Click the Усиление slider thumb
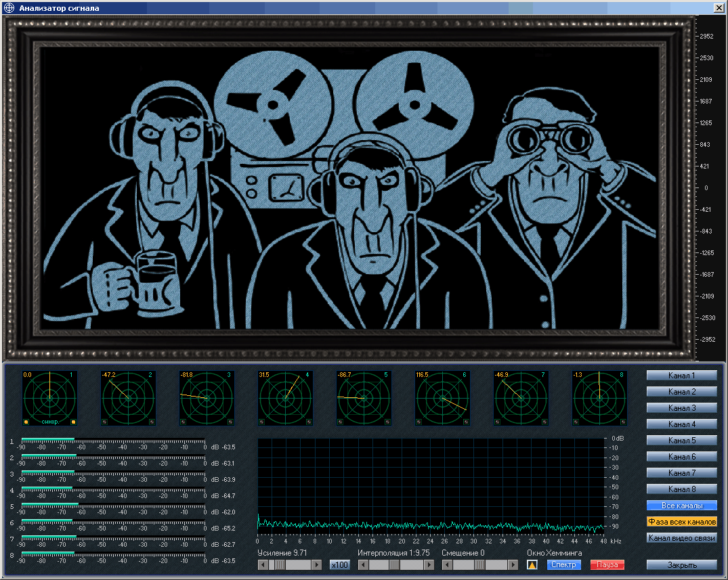The width and height of the screenshot is (728, 580). [280, 564]
